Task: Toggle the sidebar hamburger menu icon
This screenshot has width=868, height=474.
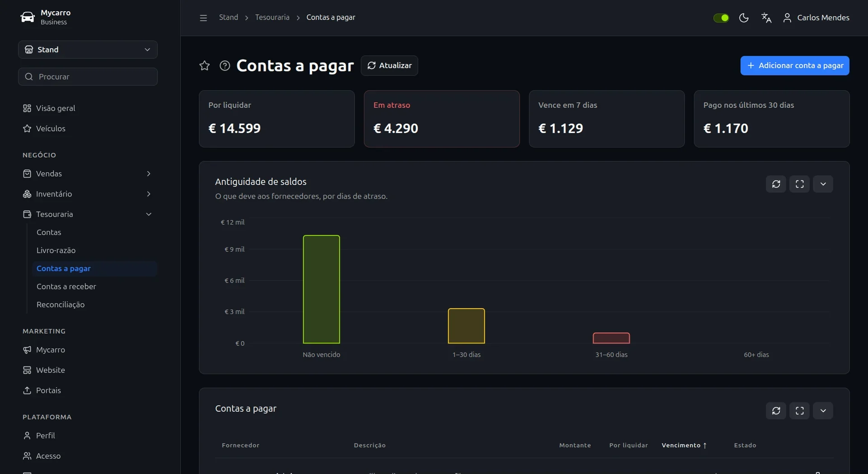Action: point(203,18)
